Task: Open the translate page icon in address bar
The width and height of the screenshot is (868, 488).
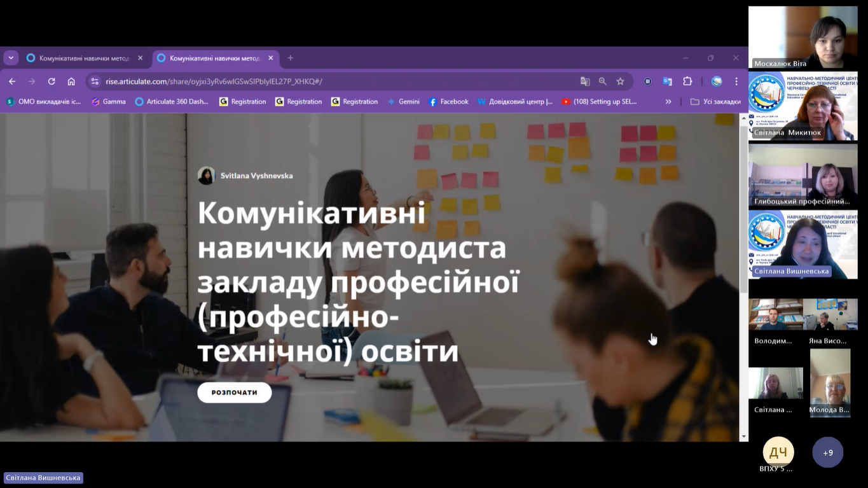Action: [x=585, y=81]
